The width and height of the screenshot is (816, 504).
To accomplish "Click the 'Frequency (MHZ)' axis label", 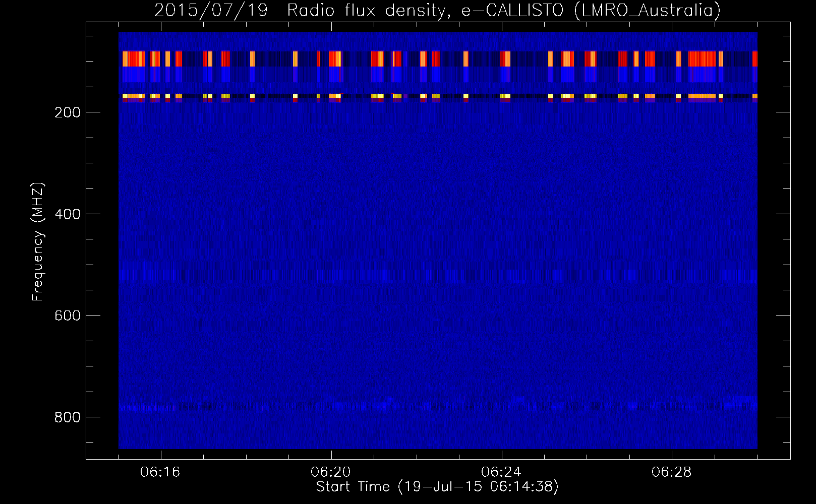I will pyautogui.click(x=38, y=242).
